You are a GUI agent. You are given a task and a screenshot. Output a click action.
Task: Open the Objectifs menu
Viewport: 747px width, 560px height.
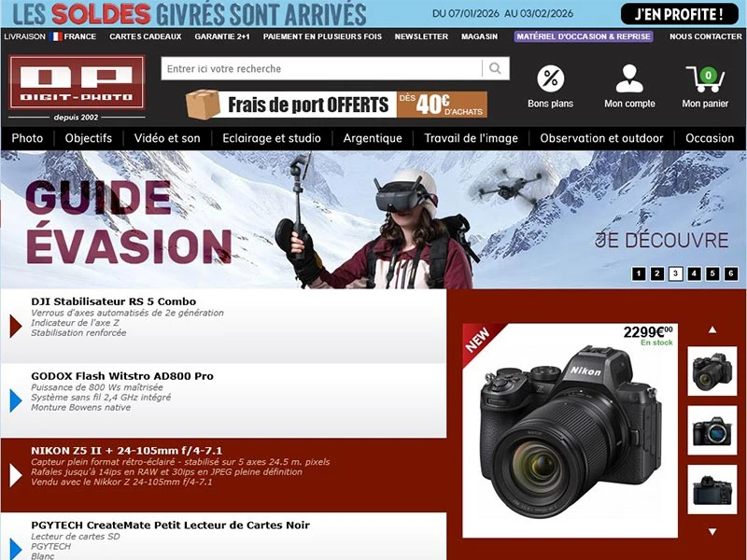[x=88, y=137]
